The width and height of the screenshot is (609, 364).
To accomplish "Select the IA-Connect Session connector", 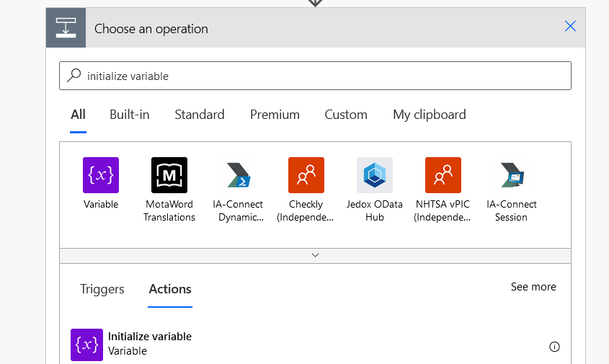I will [x=512, y=175].
